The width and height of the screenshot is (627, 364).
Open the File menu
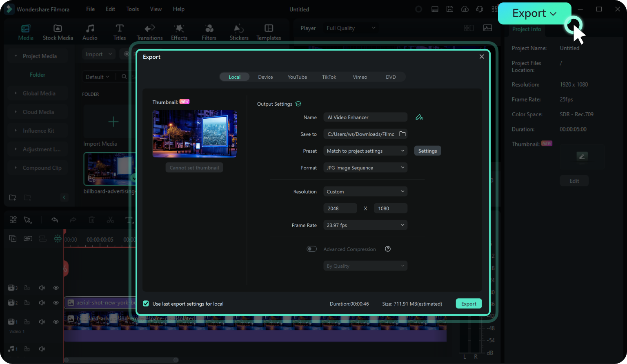click(91, 9)
